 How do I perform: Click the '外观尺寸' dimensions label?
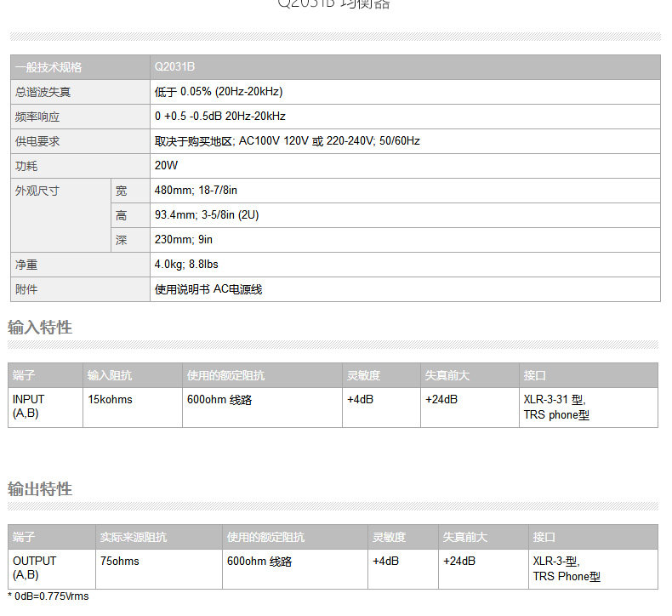(x=37, y=191)
